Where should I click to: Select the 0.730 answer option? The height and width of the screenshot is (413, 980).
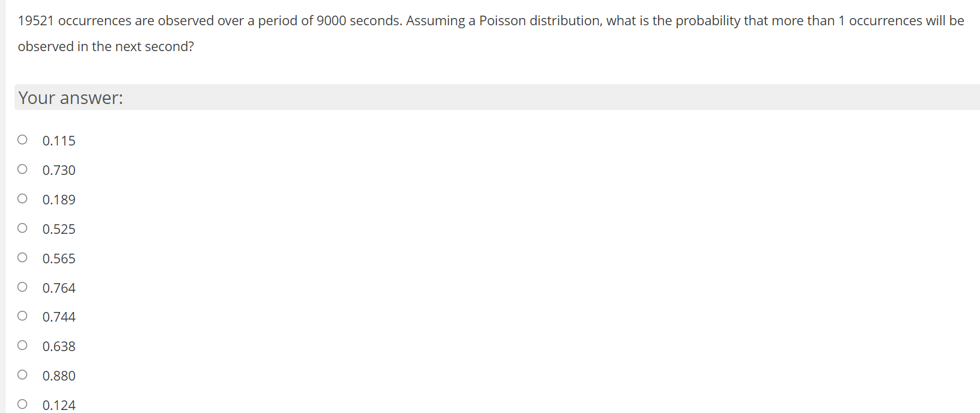(x=22, y=168)
